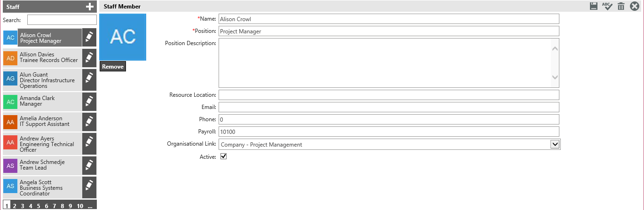Remove the staff avatar image
This screenshot has height=210, width=644.
coord(113,67)
